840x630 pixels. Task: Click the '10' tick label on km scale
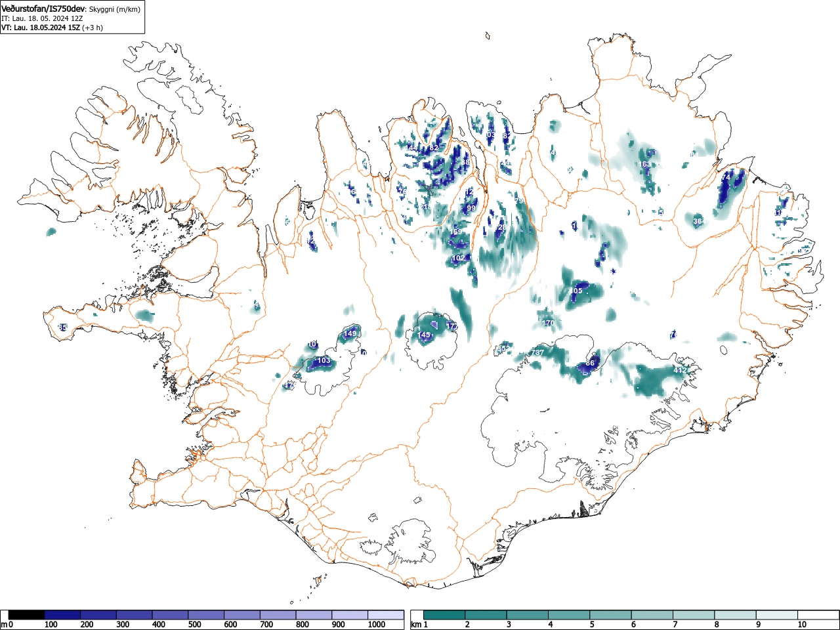tap(802, 625)
